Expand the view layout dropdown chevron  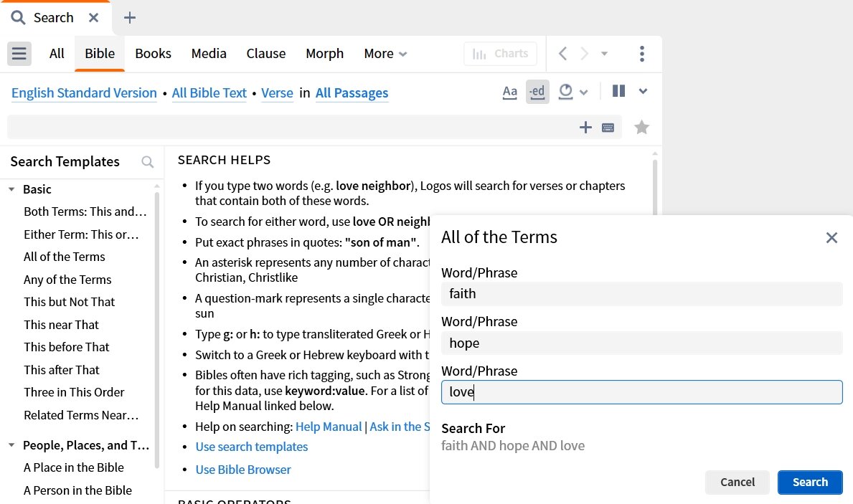click(643, 91)
